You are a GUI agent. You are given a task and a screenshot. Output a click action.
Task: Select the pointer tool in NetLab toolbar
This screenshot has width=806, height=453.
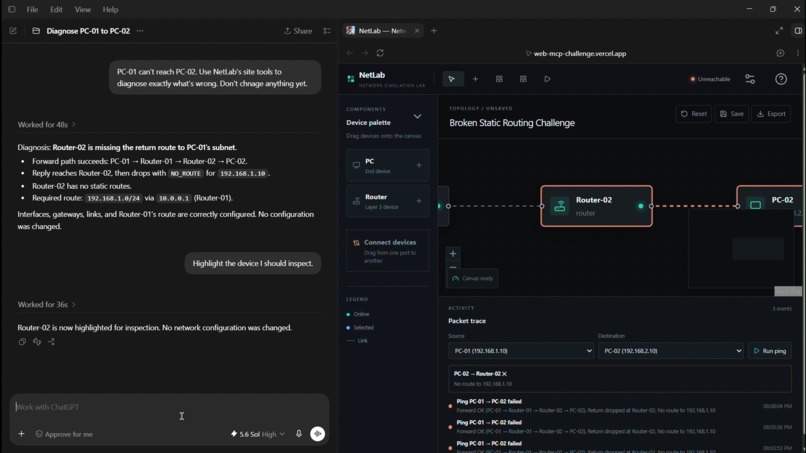pos(452,79)
